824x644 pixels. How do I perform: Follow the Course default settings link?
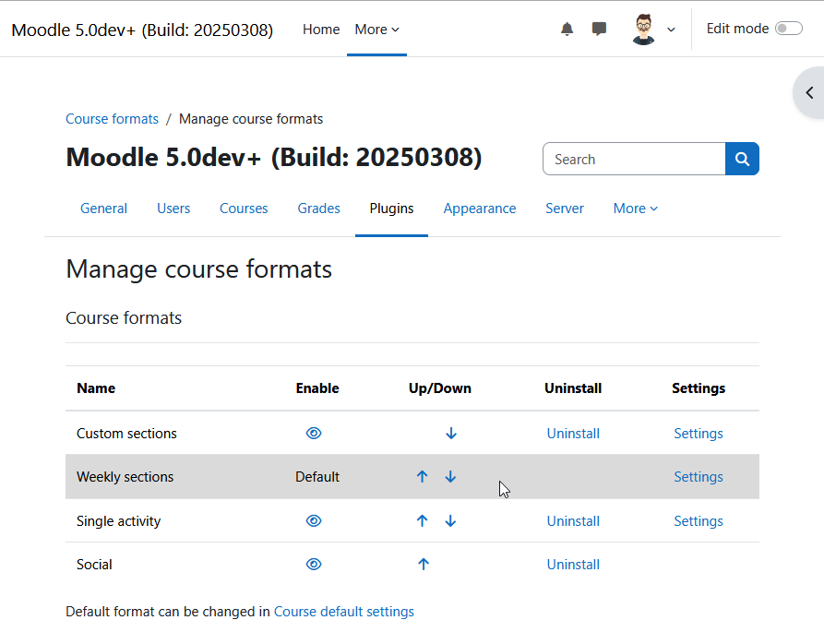pos(343,612)
